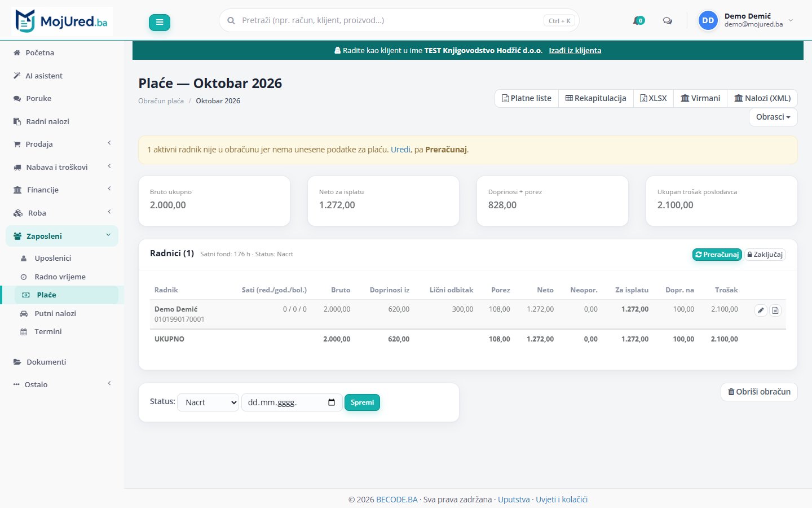Open AI asistent from sidebar

click(x=62, y=76)
